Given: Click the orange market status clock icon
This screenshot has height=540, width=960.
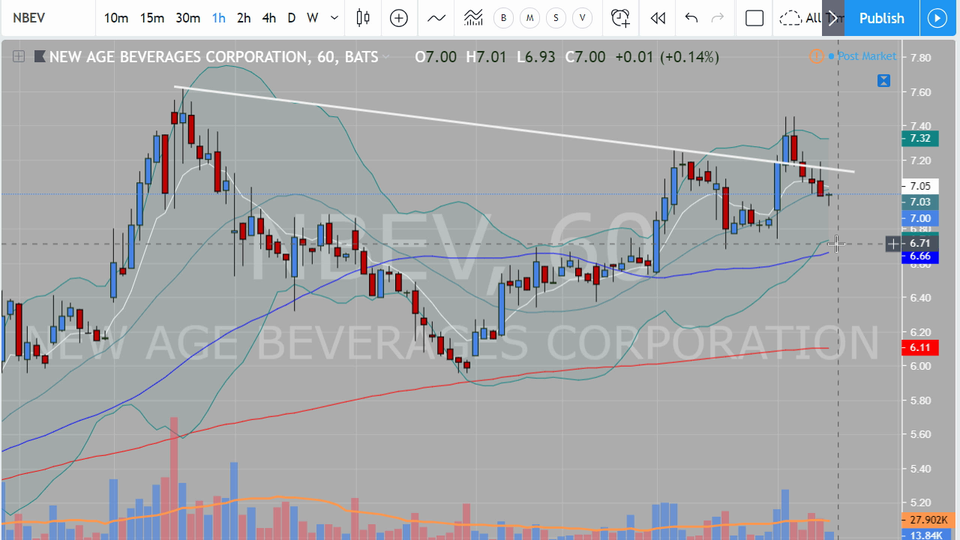Looking at the screenshot, I should [x=816, y=56].
